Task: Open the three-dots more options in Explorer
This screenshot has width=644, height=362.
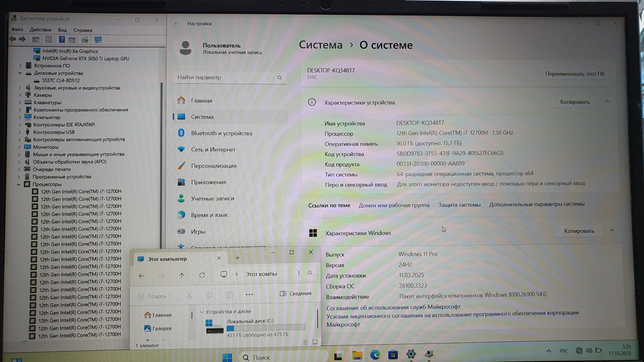Action: (249, 294)
